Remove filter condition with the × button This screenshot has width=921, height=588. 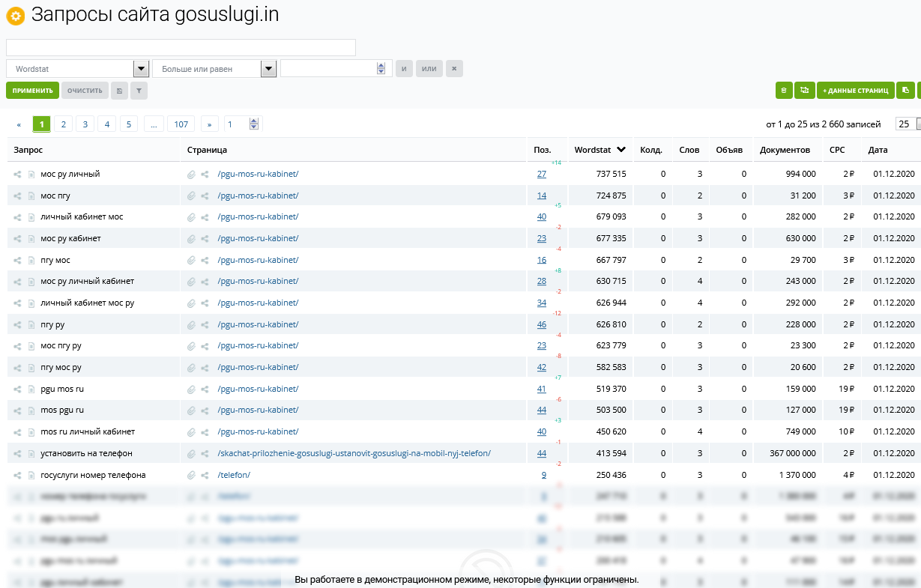tap(454, 69)
